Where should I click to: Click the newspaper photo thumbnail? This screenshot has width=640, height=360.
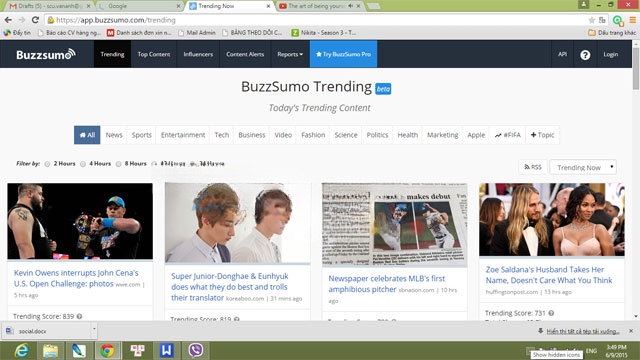click(394, 224)
